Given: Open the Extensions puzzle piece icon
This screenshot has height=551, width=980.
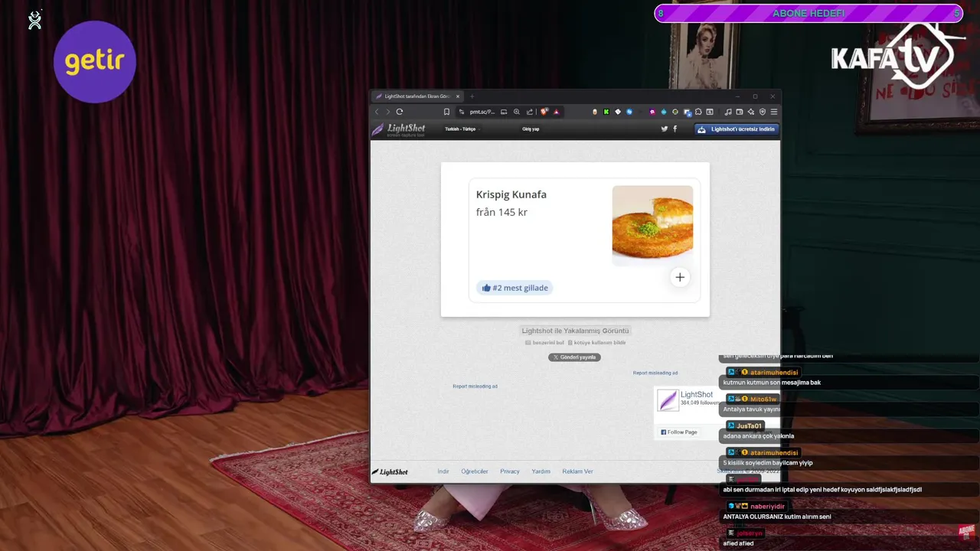Looking at the screenshot, I should (x=698, y=112).
